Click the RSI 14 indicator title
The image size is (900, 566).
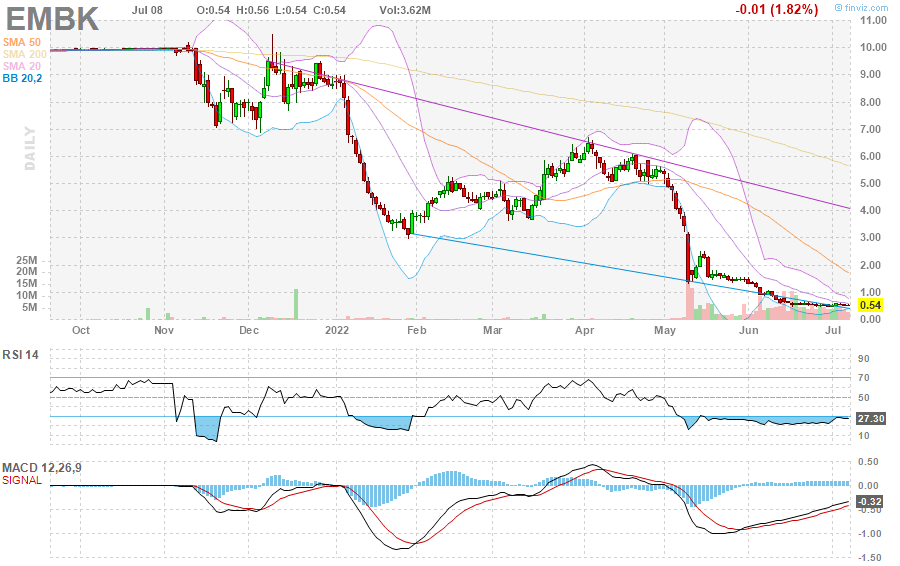coord(20,355)
